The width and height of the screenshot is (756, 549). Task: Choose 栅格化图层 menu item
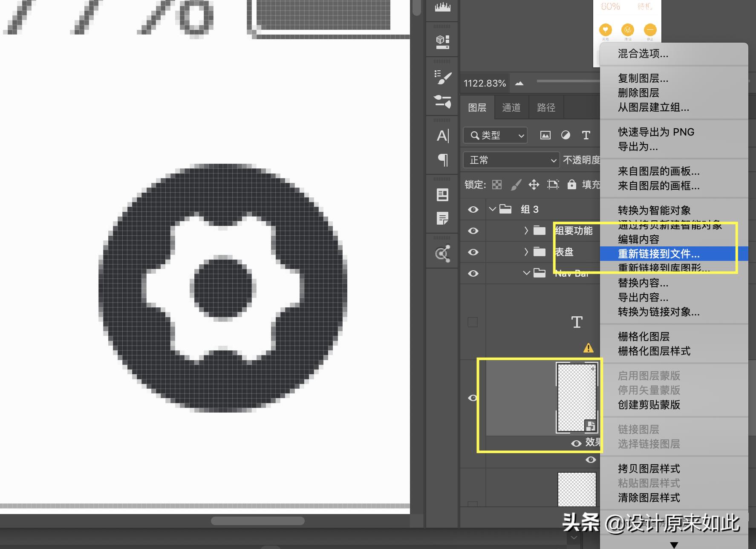(674, 337)
